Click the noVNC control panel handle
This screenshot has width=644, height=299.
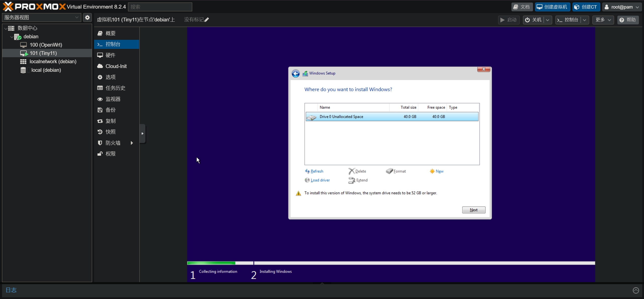click(x=142, y=134)
